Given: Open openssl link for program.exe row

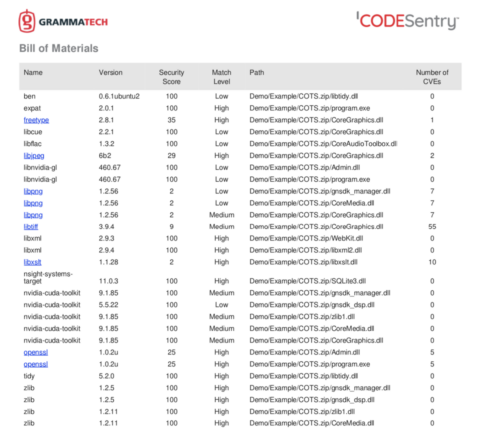Looking at the screenshot, I should tap(36, 364).
